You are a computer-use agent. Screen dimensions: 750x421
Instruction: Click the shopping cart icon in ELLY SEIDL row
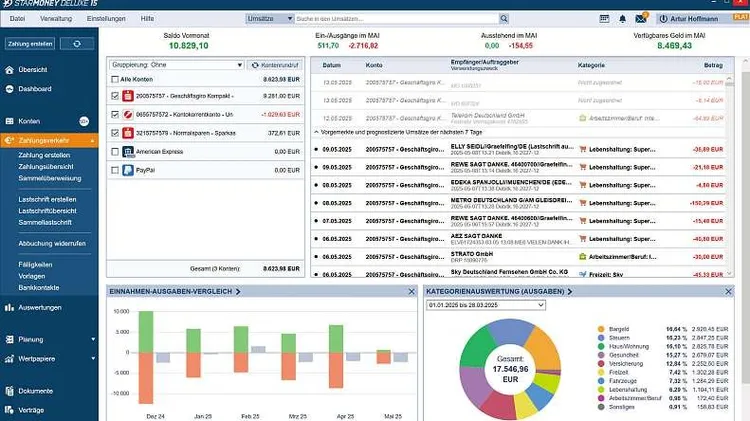[583, 149]
